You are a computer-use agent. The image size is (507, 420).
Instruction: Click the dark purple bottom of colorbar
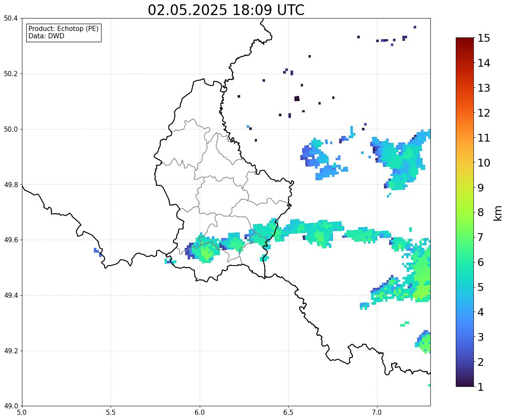click(465, 383)
